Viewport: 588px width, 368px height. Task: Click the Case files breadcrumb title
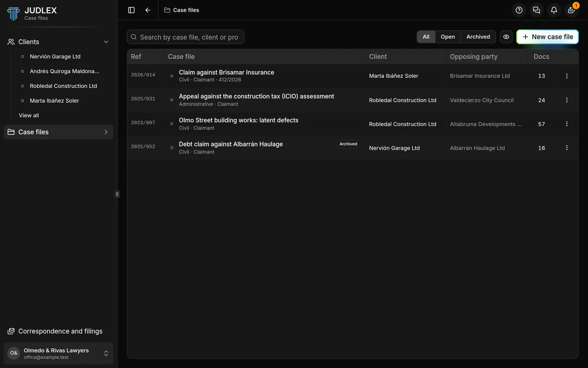coord(186,10)
